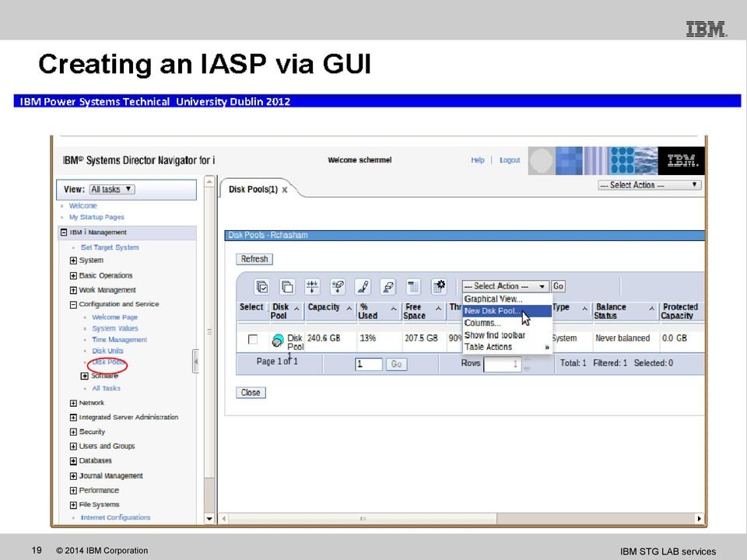Select New Disk Pool... menu entry
The image size is (747, 560).
[507, 311]
